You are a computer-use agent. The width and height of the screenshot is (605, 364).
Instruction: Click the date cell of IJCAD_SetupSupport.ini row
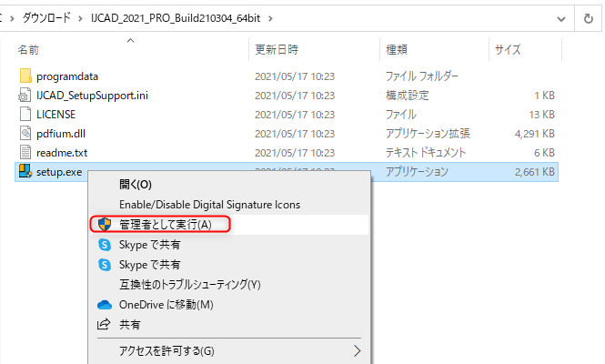point(295,96)
